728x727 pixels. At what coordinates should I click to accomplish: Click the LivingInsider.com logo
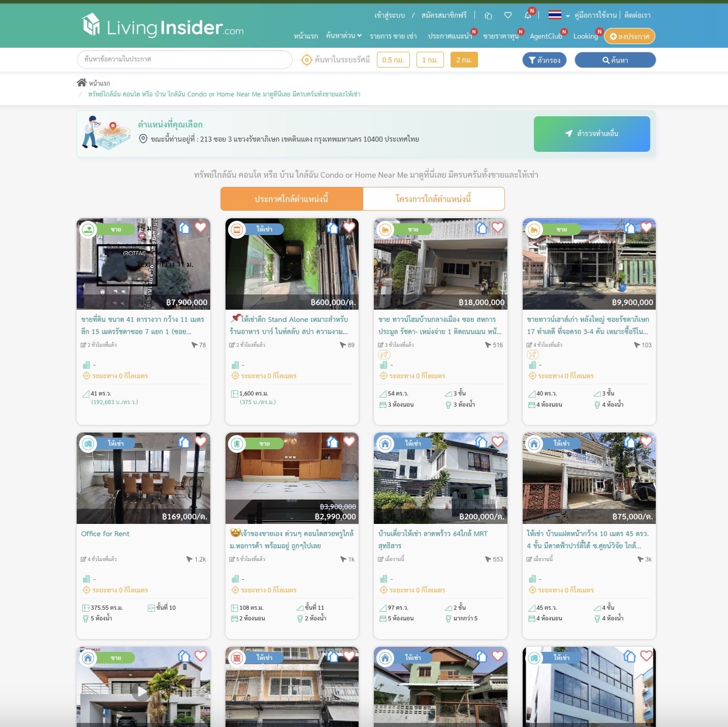163,26
